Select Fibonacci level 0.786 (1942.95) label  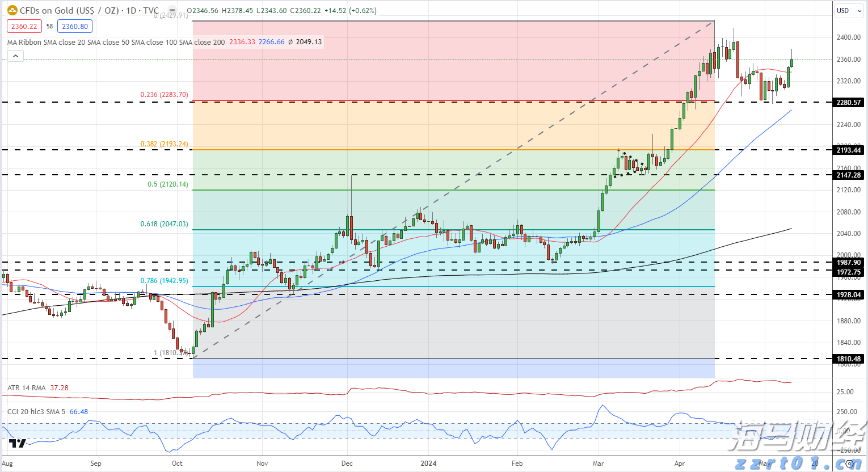pyautogui.click(x=165, y=281)
